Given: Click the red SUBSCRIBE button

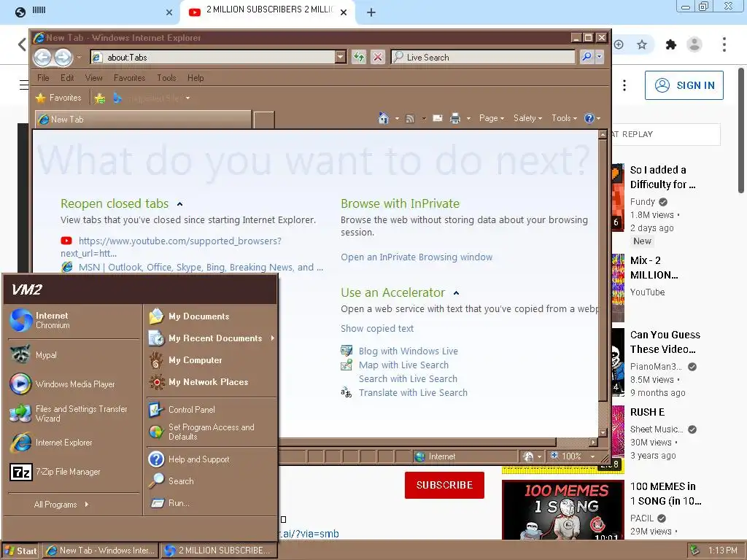Looking at the screenshot, I should (444, 485).
